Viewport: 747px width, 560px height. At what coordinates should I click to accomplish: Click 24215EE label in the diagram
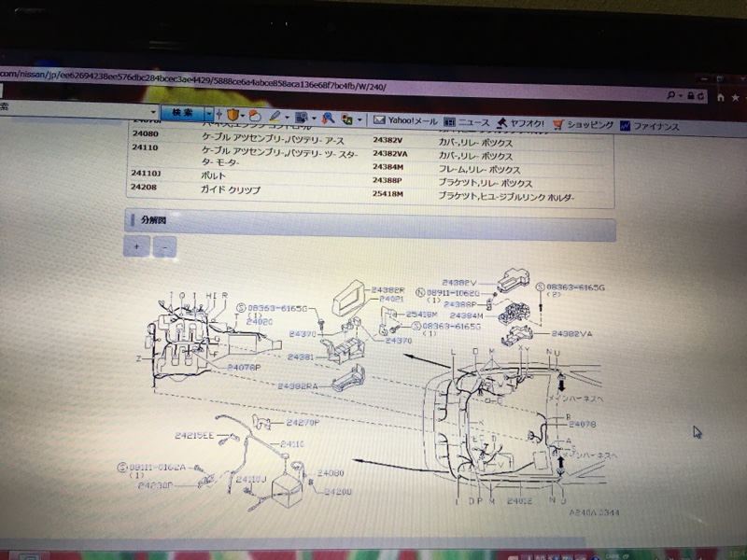(194, 435)
